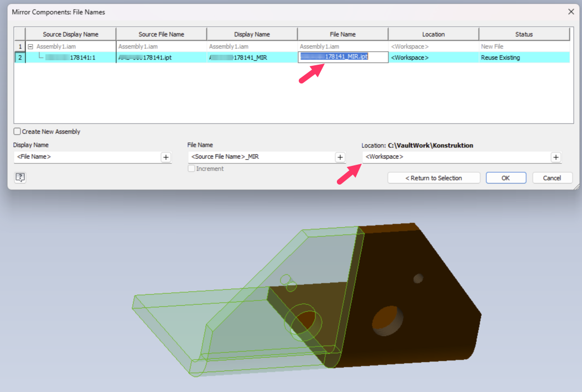Add token to File Name scheme

point(340,157)
